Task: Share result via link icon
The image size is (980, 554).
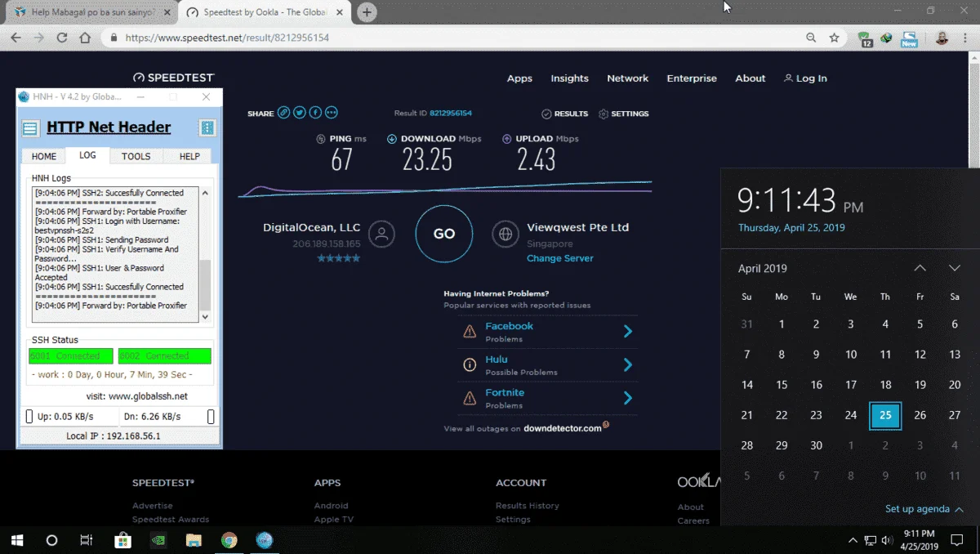Action: click(x=283, y=113)
